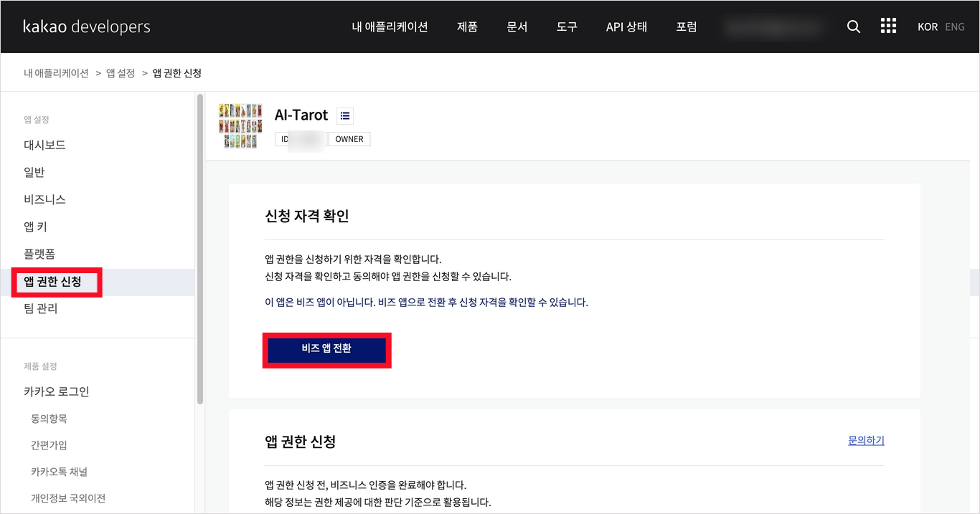Go to kakao developers home logo
980x514 pixels.
pyautogui.click(x=87, y=27)
